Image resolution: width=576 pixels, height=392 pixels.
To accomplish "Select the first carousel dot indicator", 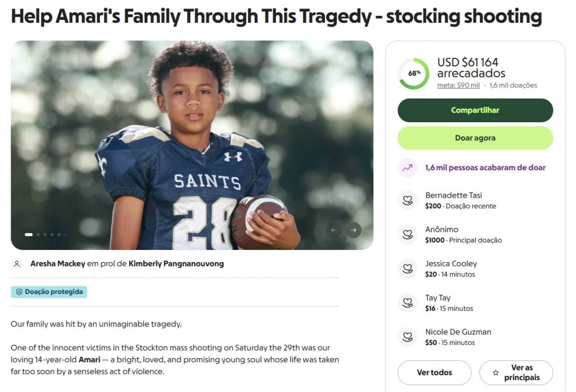I will point(28,235).
